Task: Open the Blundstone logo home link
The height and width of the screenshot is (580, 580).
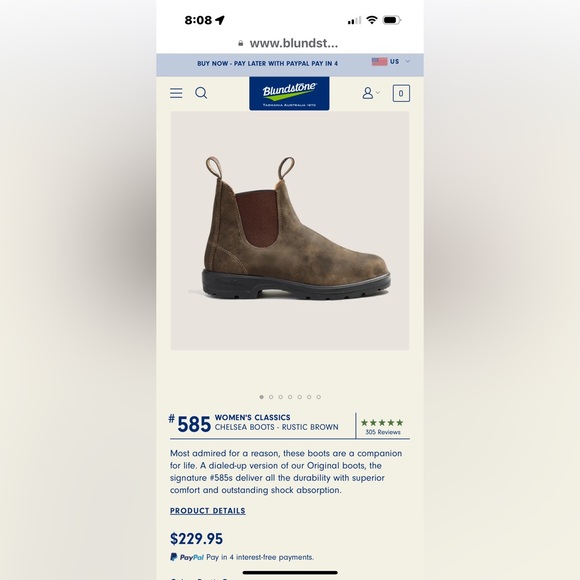Action: click(x=289, y=94)
